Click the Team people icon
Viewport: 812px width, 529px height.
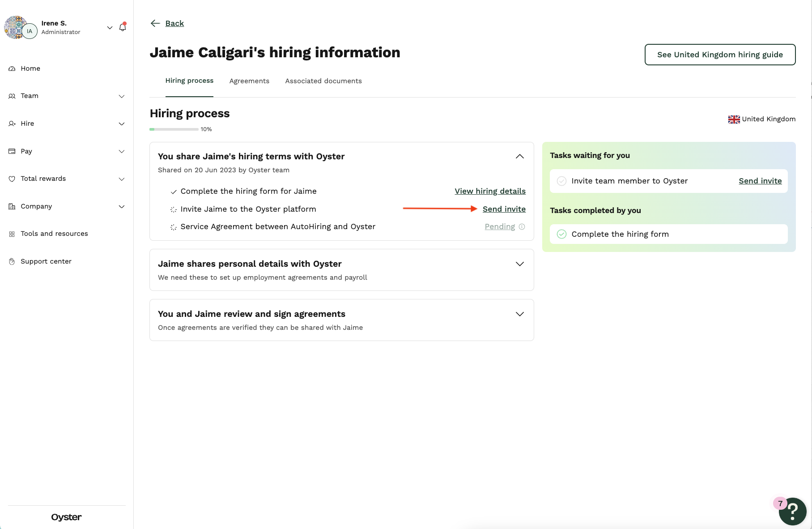click(x=12, y=96)
